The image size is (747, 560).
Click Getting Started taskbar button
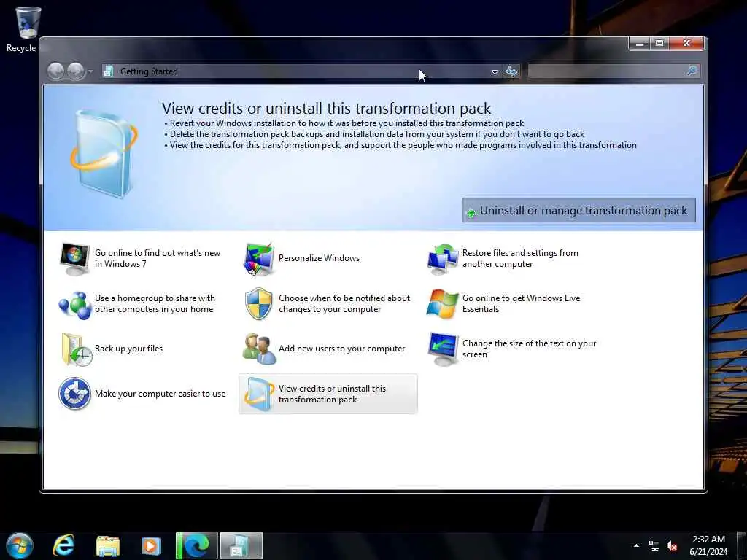(241, 545)
